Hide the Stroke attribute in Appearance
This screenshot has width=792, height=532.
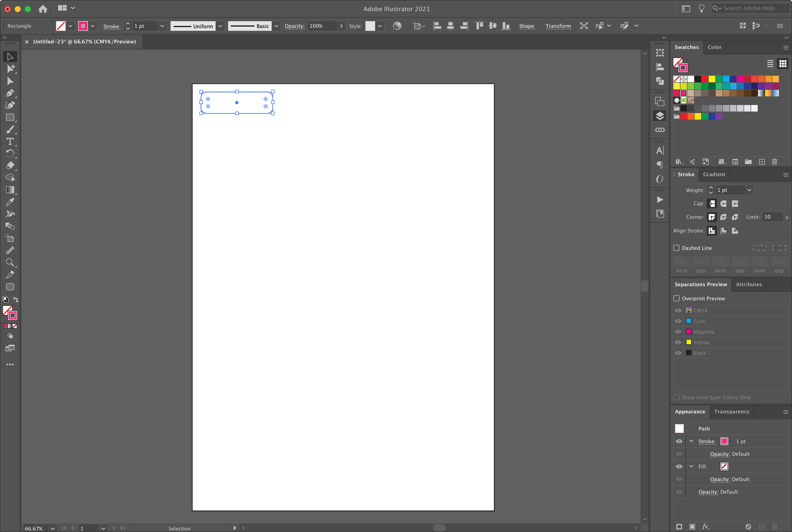679,441
